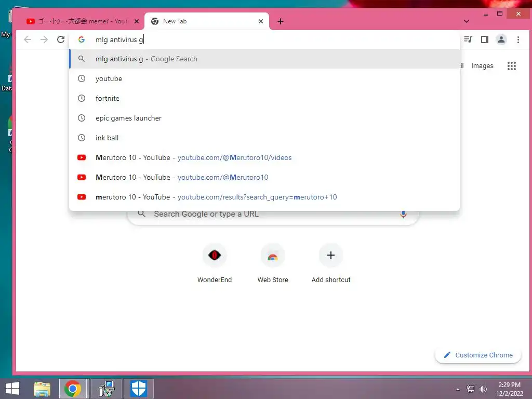The image size is (532, 399).
Task: Click the browser back arrow
Action: pyautogui.click(x=28, y=39)
